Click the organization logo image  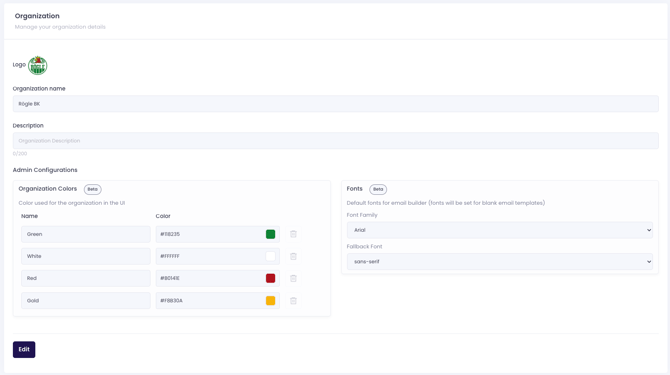click(x=38, y=65)
